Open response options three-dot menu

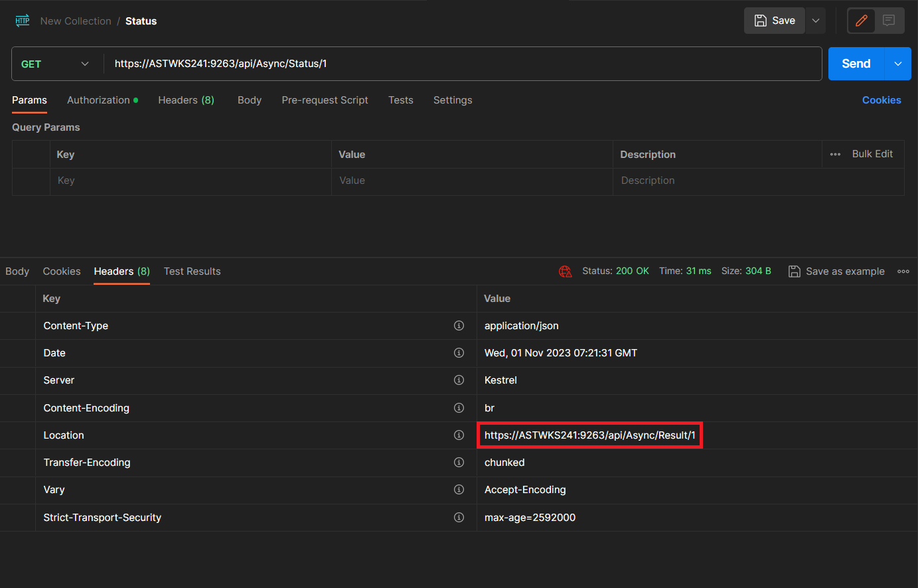903,271
